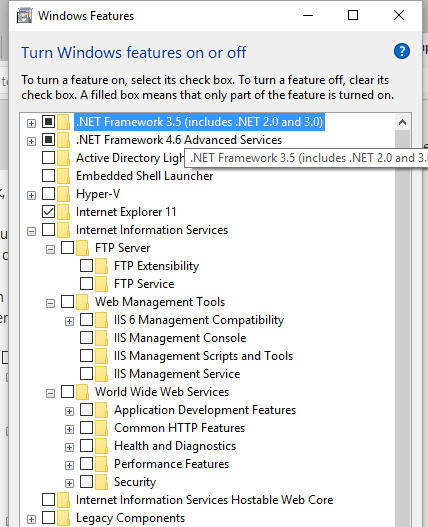428x527 pixels.
Task: Expand the .NET Framework 4.6 Advanced Services node
Action: [31, 141]
